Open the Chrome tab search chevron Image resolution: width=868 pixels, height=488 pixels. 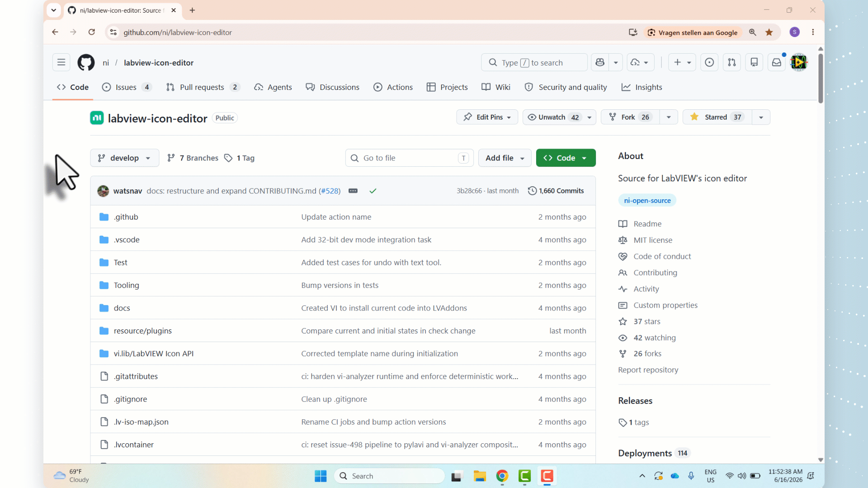(x=53, y=10)
